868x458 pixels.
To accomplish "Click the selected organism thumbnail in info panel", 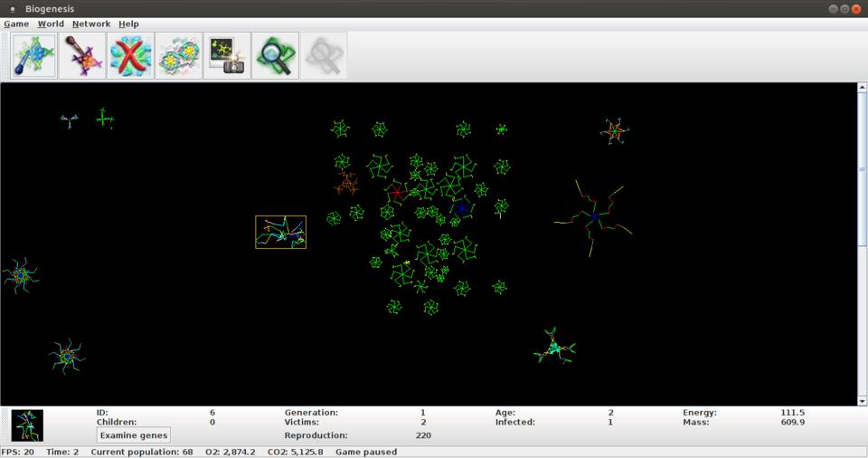I will pyautogui.click(x=27, y=425).
